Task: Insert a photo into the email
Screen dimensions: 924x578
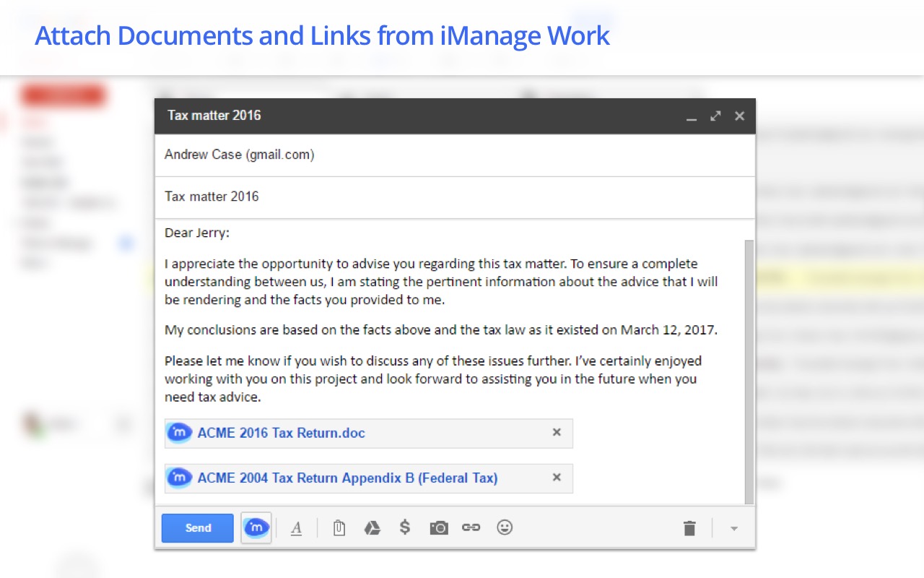Action: tap(438, 527)
